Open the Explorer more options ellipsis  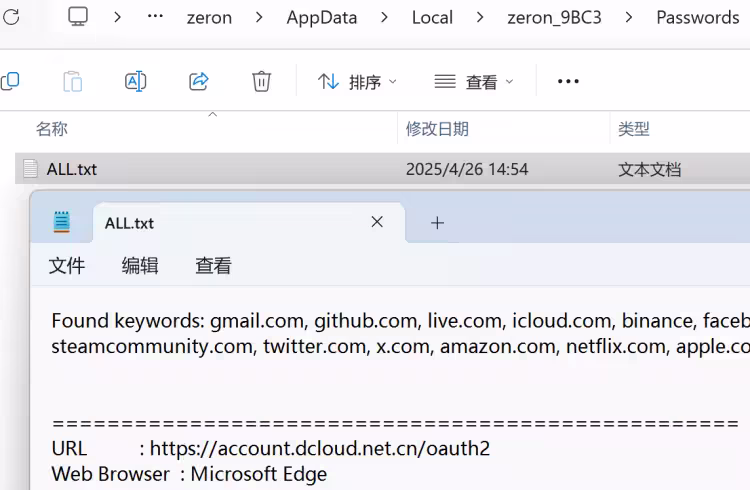click(568, 81)
